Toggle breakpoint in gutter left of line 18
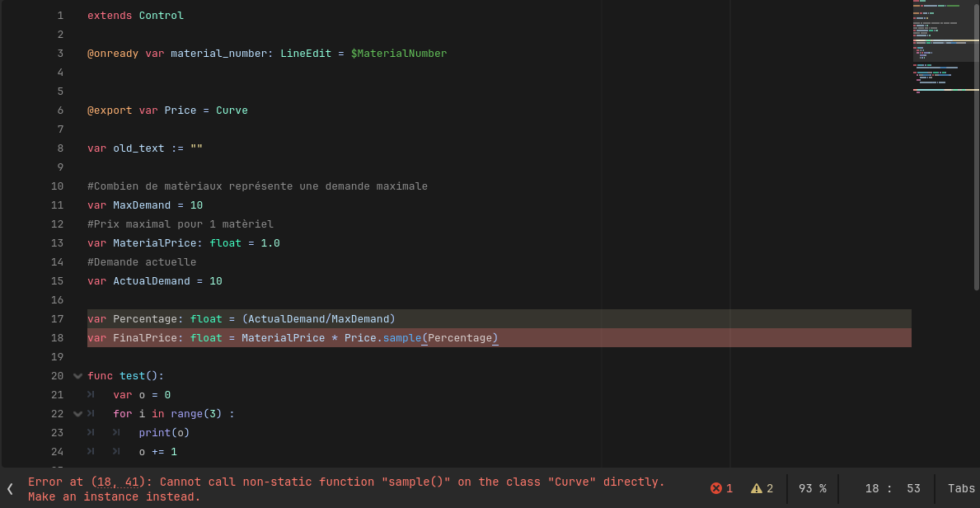This screenshot has width=980, height=508. (x=16, y=338)
